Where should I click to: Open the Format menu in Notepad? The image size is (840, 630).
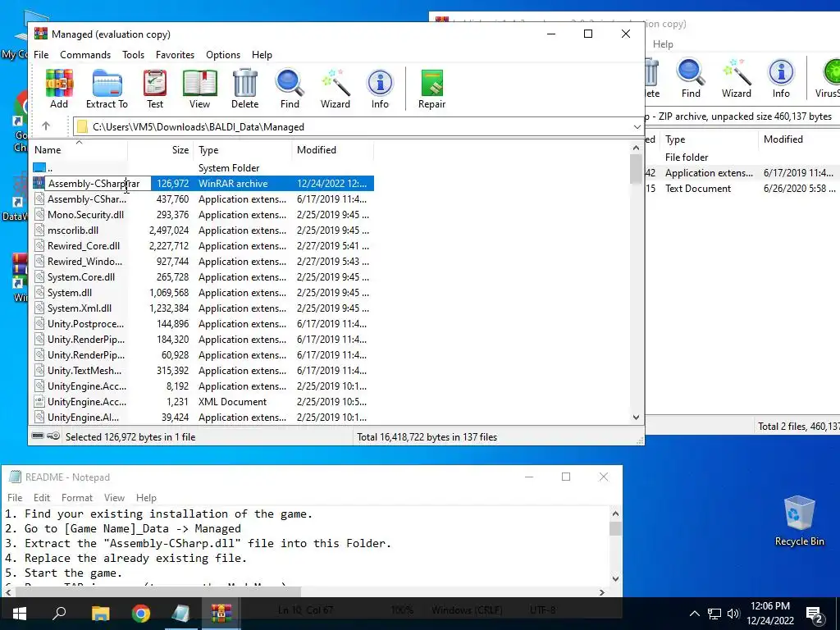77,498
